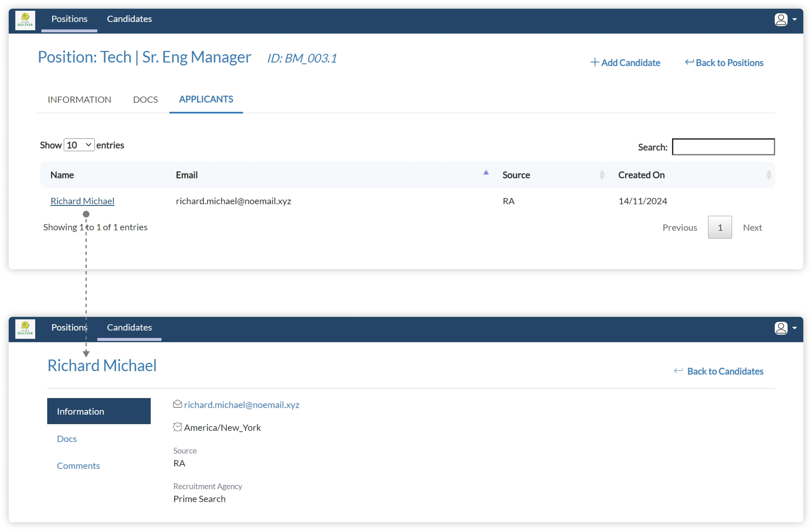
Task: Click the plus icon of Add Candidate
Action: click(x=595, y=63)
